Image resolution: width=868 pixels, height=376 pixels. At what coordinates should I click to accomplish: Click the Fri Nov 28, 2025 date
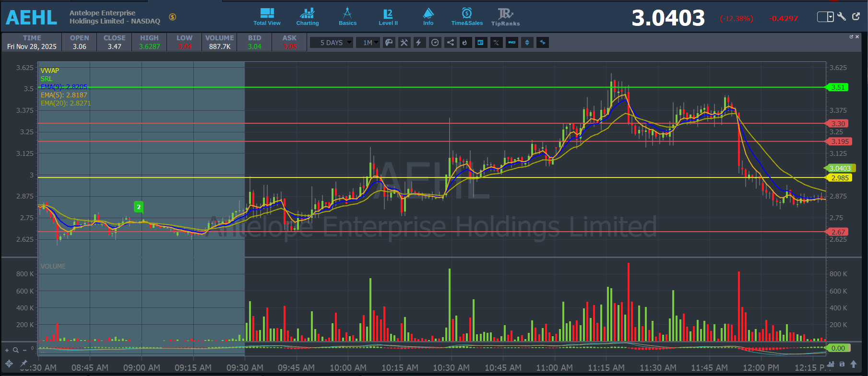tap(32, 47)
